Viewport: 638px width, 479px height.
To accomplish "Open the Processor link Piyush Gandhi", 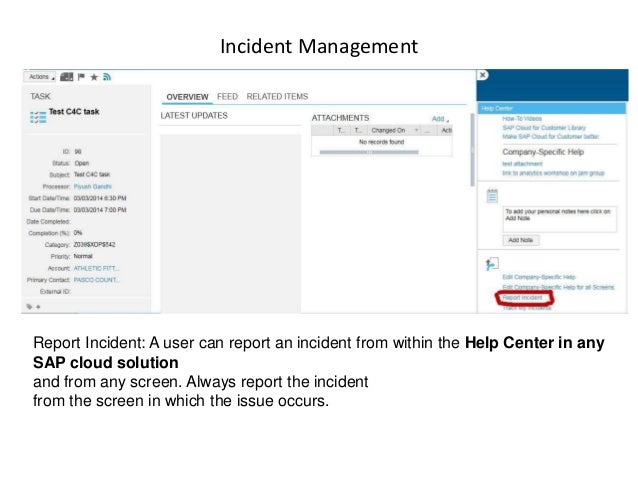I will pos(93,187).
